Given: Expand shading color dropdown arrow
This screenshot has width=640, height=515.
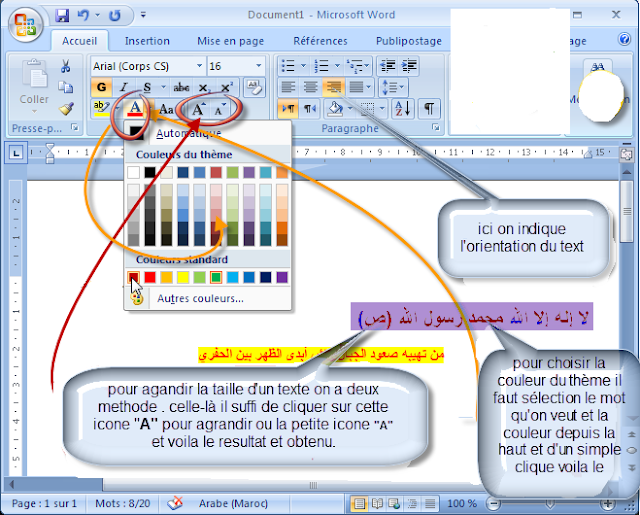Looking at the screenshot, I should tap(350, 109).
